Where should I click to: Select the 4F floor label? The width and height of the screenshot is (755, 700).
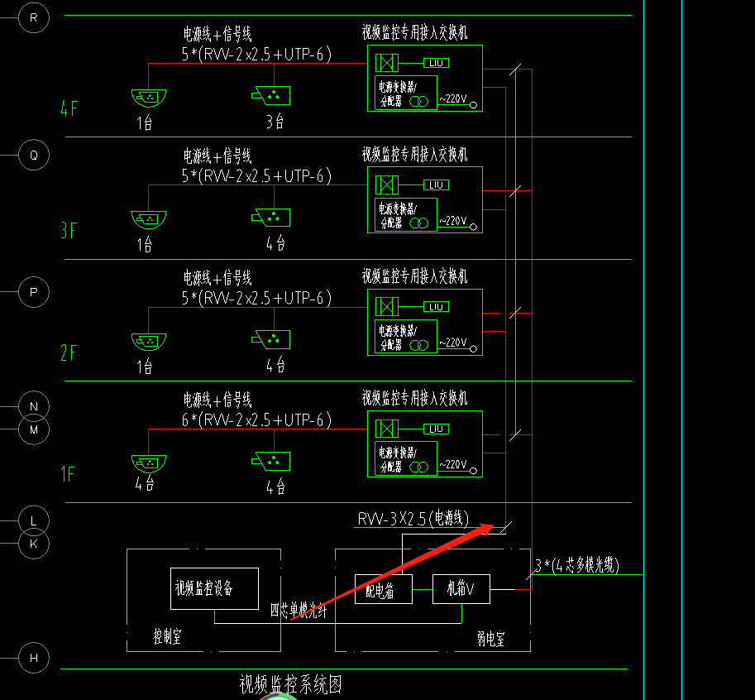click(69, 109)
